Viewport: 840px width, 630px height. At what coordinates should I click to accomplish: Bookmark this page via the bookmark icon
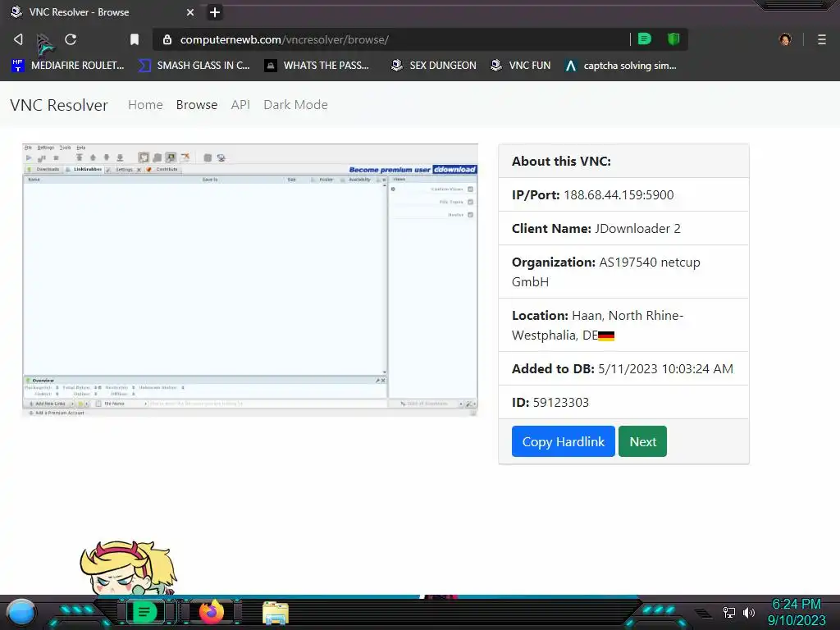click(x=135, y=39)
